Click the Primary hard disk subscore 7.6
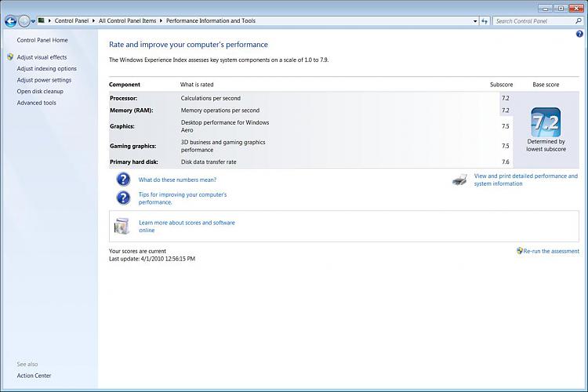588x392 pixels. 506,162
